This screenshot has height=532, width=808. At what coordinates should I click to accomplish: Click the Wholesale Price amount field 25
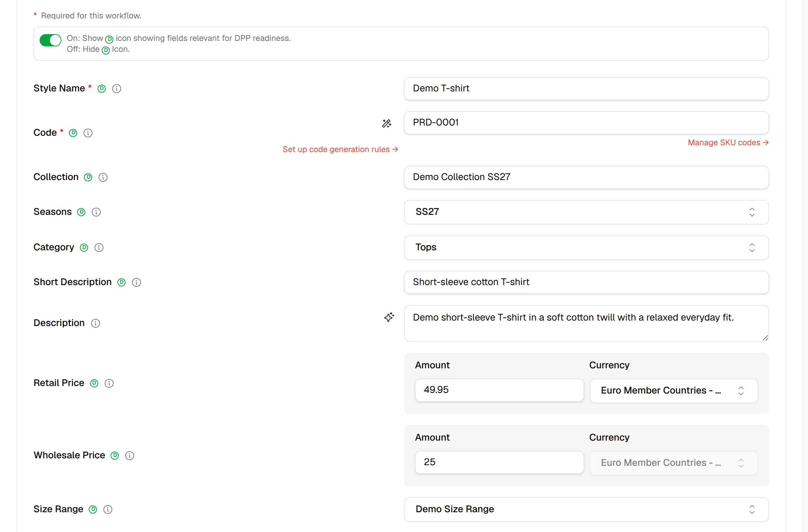[499, 462]
